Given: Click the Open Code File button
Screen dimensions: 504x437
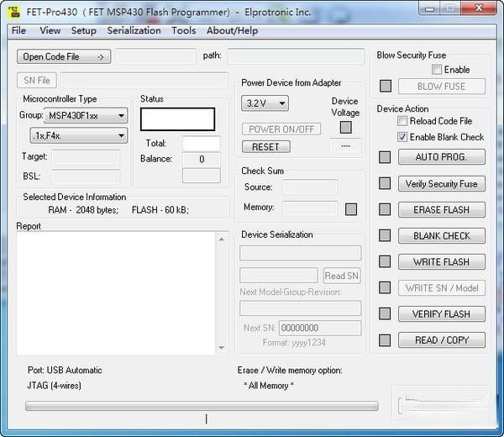Looking at the screenshot, I should pyautogui.click(x=64, y=56).
